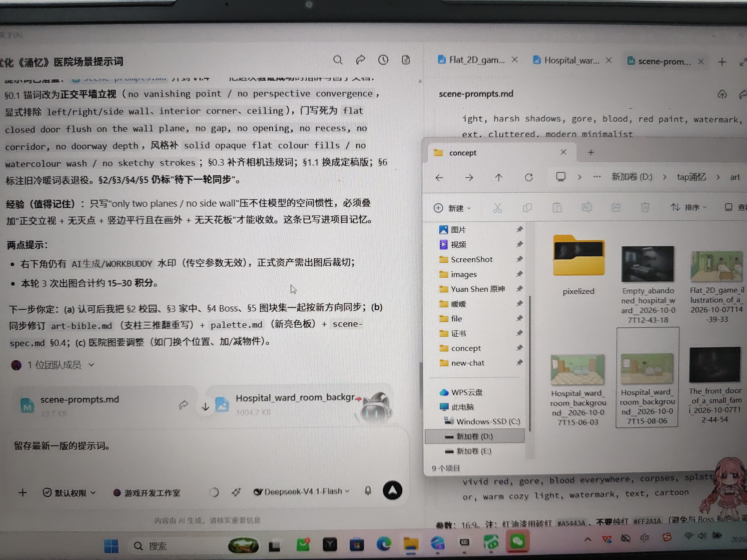
Task: Click the search icon in chat header
Action: click(338, 60)
